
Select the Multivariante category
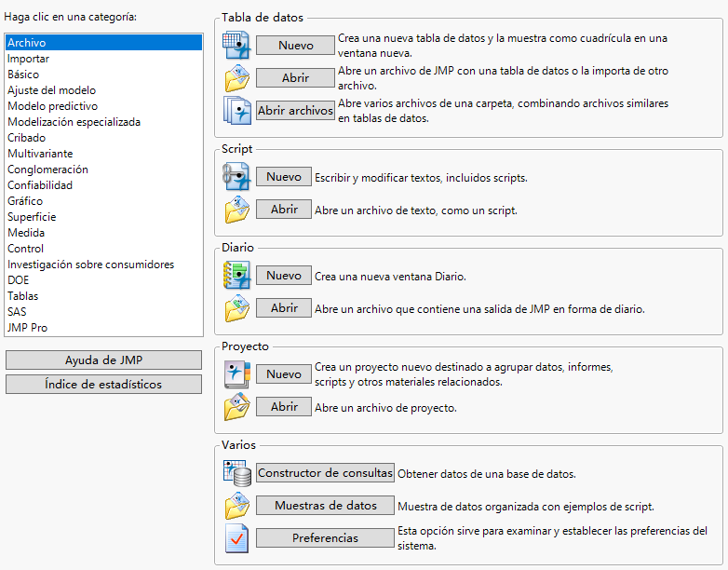[x=104, y=154]
